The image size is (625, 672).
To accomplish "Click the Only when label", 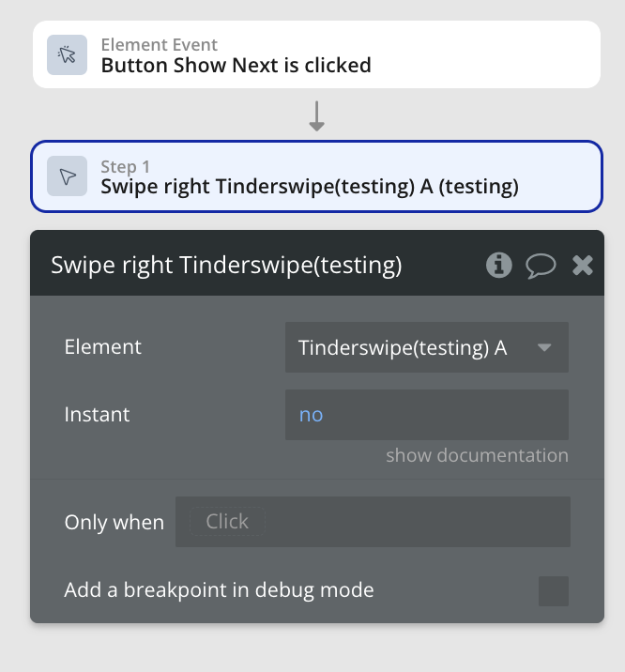I will [x=114, y=523].
